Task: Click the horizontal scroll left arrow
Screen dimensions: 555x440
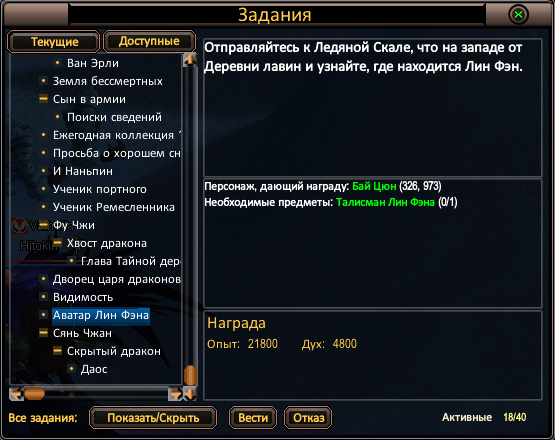Action: point(16,394)
